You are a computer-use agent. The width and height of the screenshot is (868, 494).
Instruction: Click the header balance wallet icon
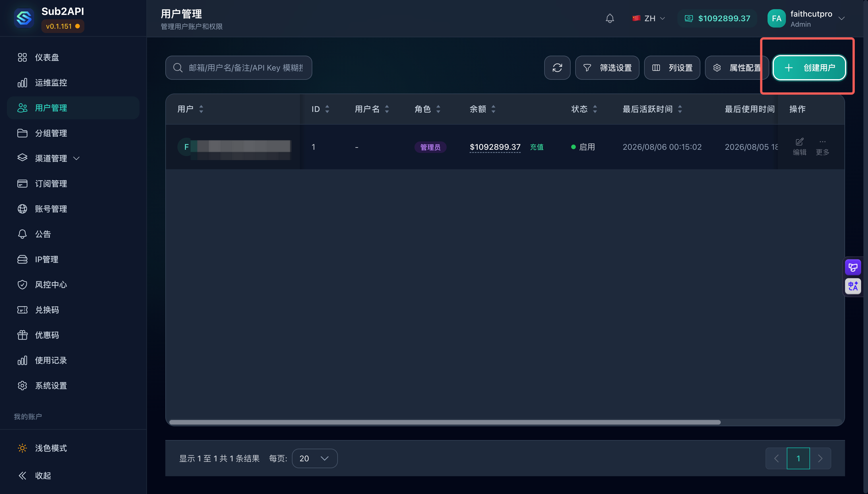point(688,18)
